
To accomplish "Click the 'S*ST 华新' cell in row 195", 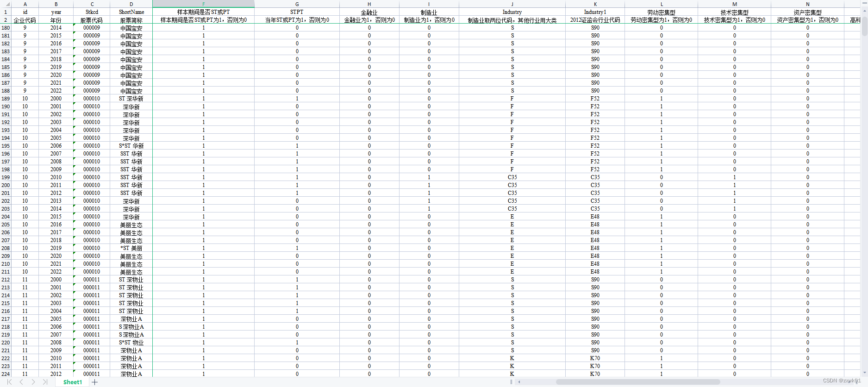I will (131, 146).
